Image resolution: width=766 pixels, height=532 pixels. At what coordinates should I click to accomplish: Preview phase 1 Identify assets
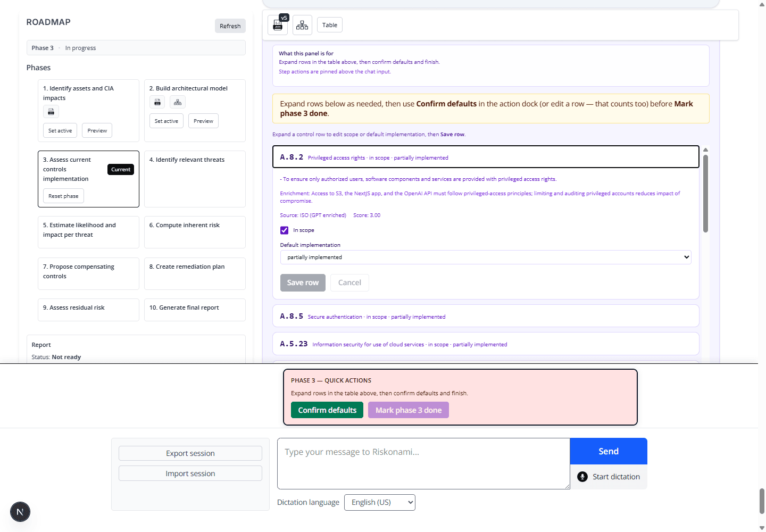[97, 130]
